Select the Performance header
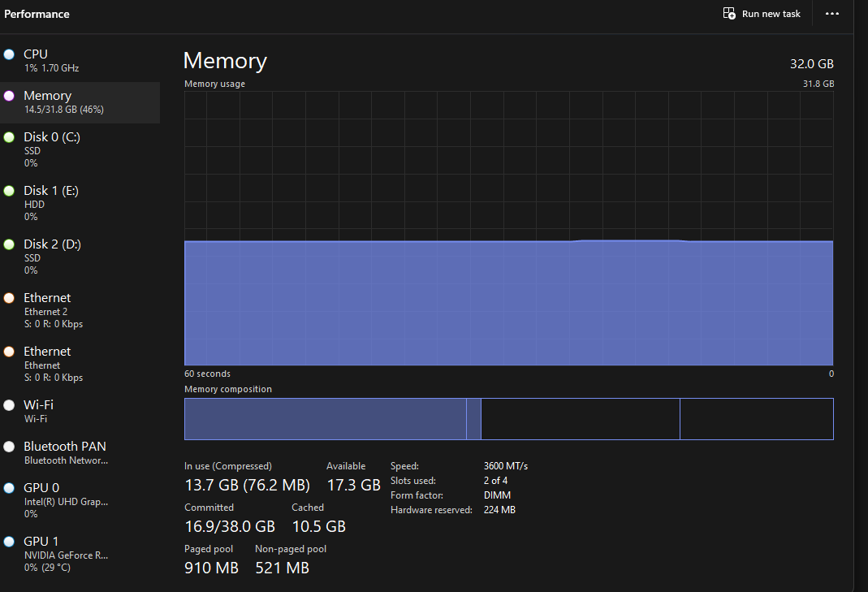This screenshot has width=868, height=592. click(37, 13)
